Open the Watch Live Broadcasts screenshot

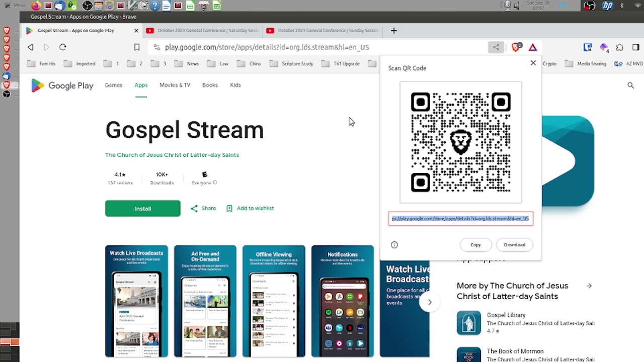coord(136,301)
